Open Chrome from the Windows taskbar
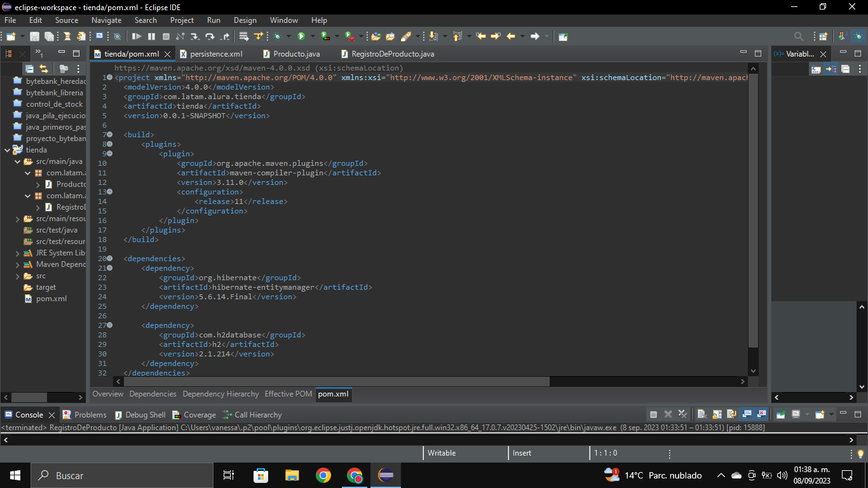This screenshot has height=488, width=868. coord(323,475)
